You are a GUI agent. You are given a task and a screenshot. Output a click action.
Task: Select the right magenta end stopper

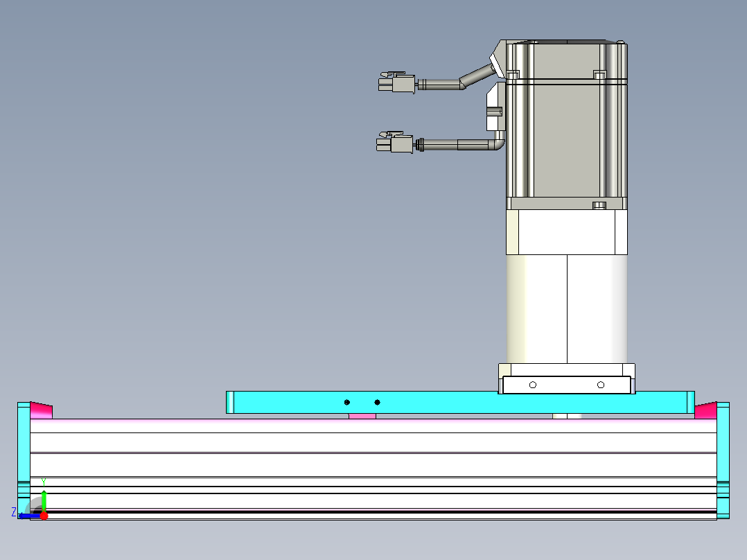pyautogui.click(x=705, y=410)
